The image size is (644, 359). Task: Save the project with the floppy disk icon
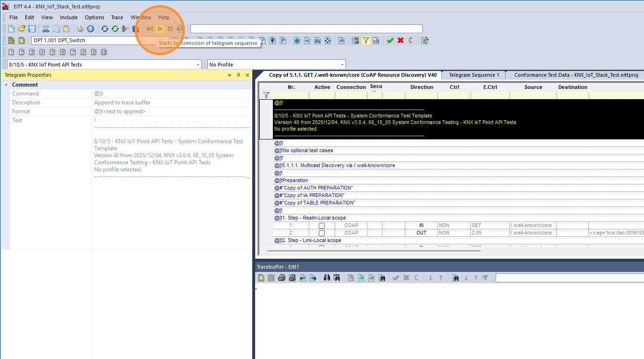click(32, 29)
